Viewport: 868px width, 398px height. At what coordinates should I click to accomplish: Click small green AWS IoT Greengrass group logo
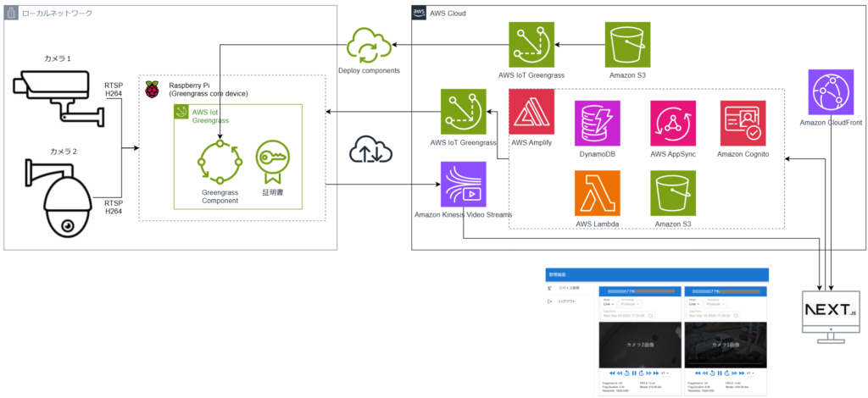(x=181, y=111)
